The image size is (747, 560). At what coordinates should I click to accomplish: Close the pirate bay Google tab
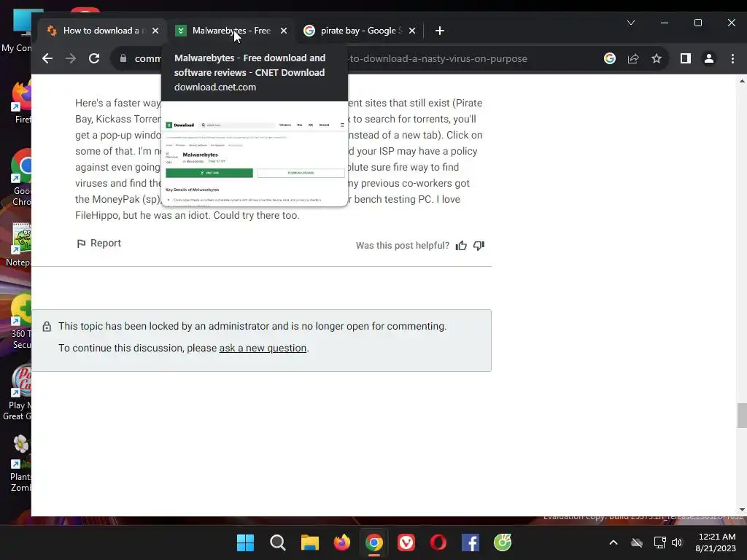point(412,31)
